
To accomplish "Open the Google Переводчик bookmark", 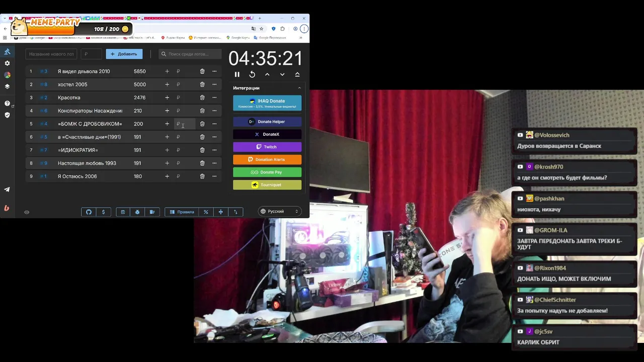I will pyautogui.click(x=270, y=38).
